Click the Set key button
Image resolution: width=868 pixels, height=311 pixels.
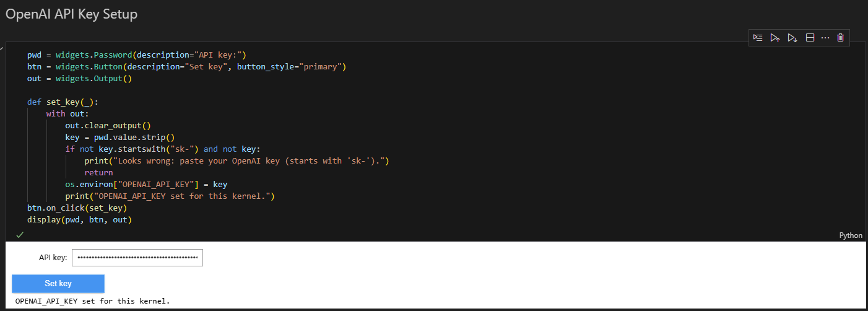[58, 284]
